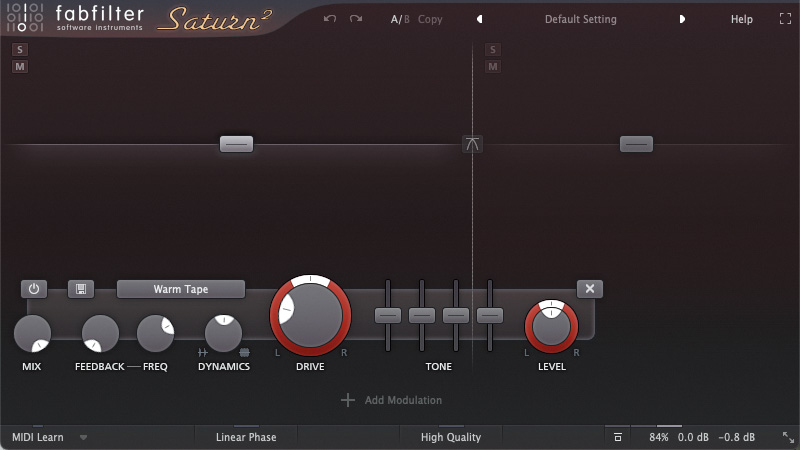
Task: Save band preset with the floppy icon
Action: click(81, 289)
